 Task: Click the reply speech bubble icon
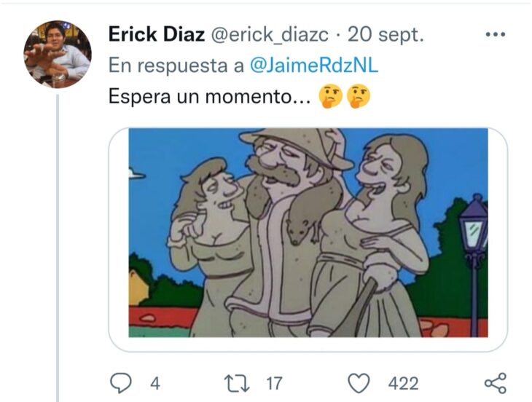click(121, 383)
